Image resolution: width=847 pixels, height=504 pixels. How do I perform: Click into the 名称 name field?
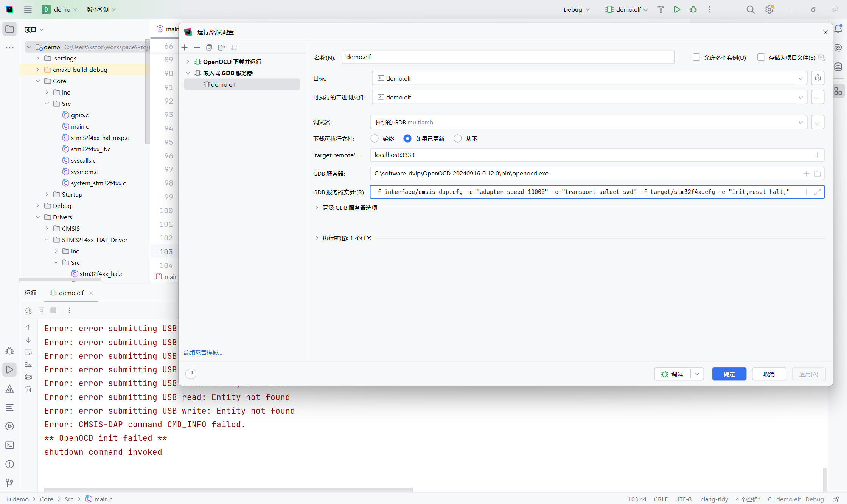(x=508, y=57)
